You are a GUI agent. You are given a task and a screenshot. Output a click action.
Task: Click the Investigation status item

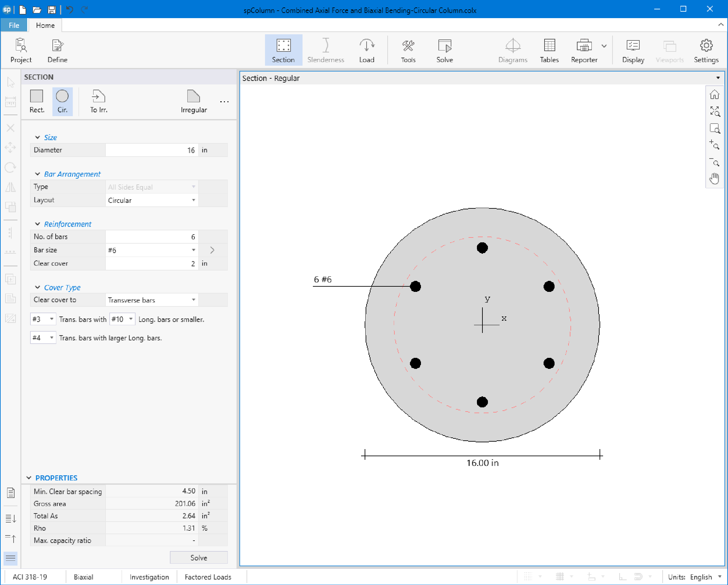pyautogui.click(x=149, y=577)
